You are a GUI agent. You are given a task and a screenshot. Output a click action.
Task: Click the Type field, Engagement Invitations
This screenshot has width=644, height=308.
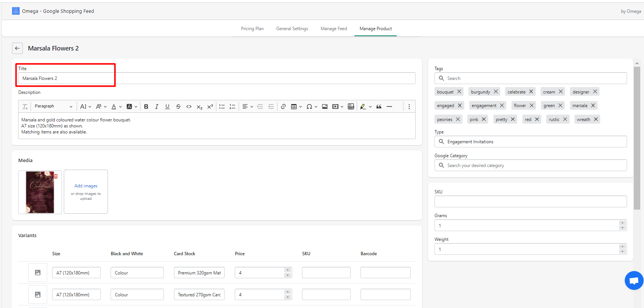(530, 142)
